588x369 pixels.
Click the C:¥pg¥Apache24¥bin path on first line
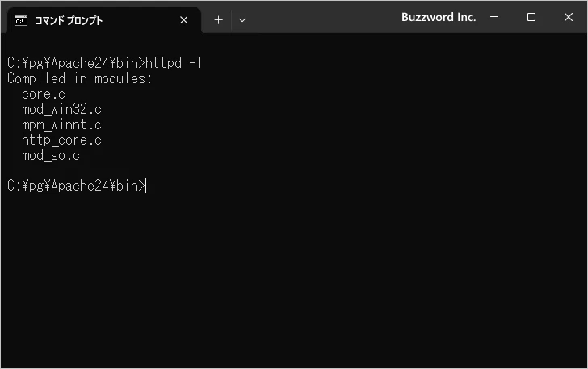click(x=73, y=63)
